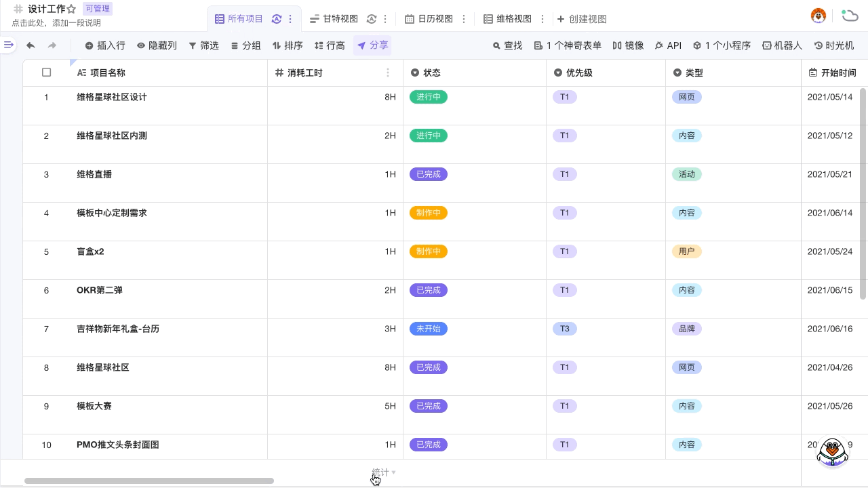Click the 创建视图 button
868x488 pixels.
[582, 19]
